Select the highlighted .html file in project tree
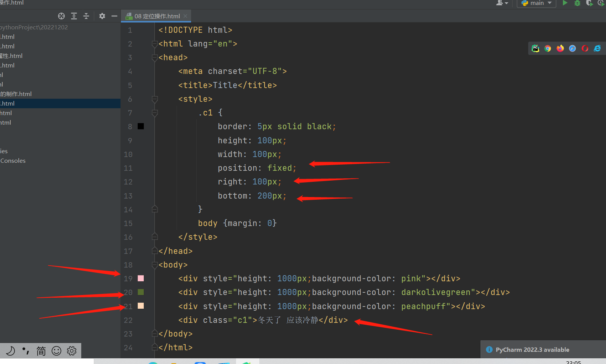Screen dimensions: 606x364 point(60,103)
